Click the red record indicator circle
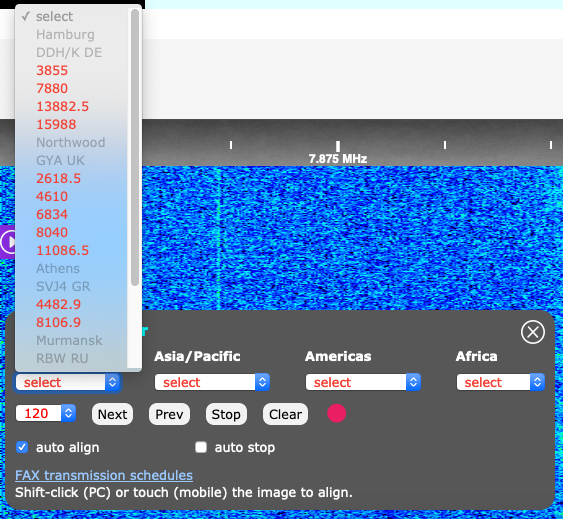Screen dimensions: 563x519 (x=336, y=413)
